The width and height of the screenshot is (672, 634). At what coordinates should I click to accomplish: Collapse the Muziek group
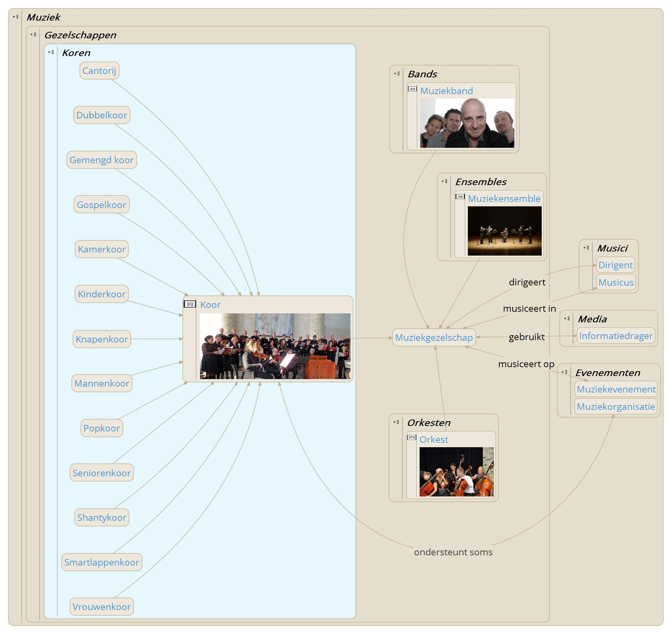coord(16,17)
